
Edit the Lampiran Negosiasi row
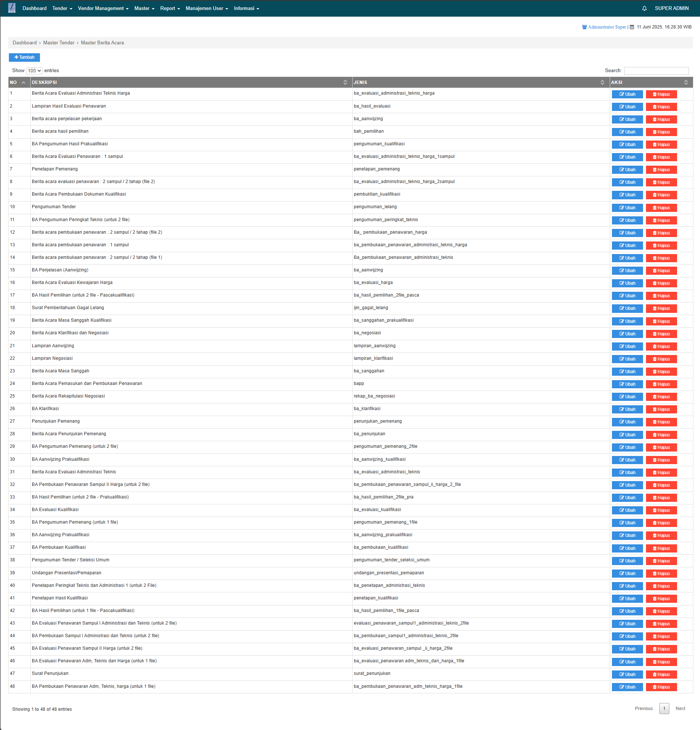627,359
